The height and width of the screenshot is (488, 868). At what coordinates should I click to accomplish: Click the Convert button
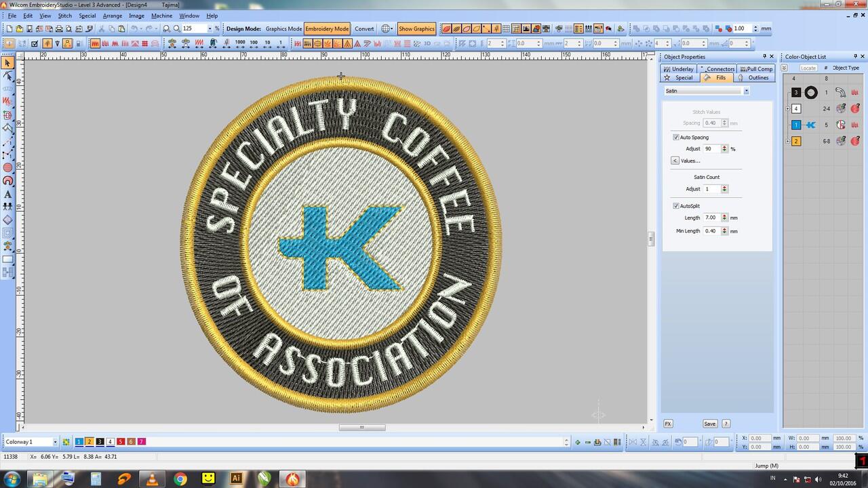pyautogui.click(x=364, y=28)
